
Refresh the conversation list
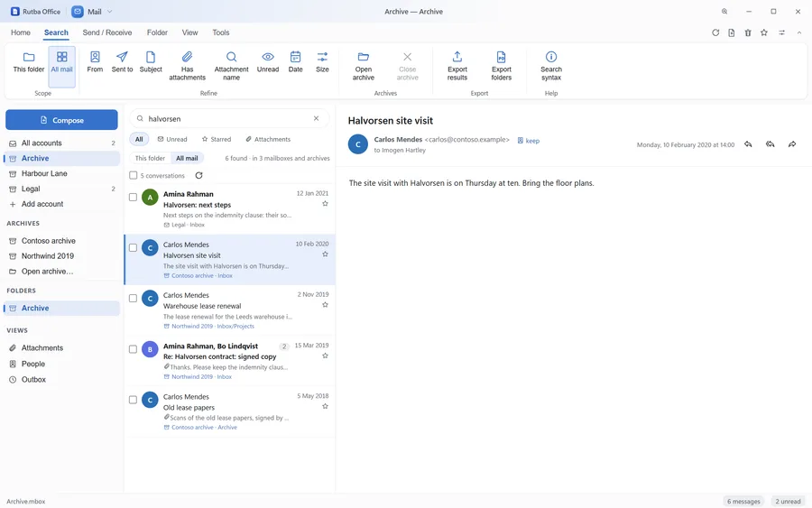[x=198, y=176]
